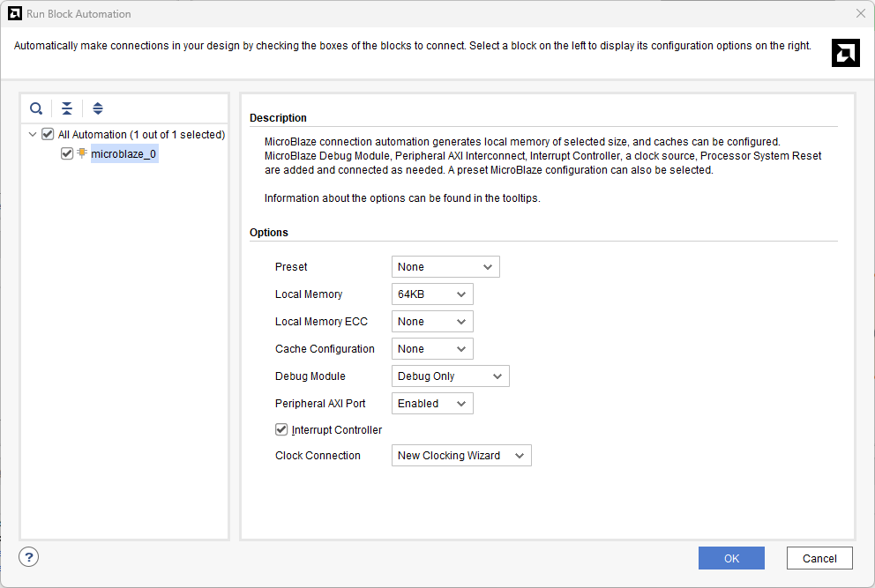The image size is (875, 588).
Task: Click the search icon in tree toolbar
Action: pos(36,108)
